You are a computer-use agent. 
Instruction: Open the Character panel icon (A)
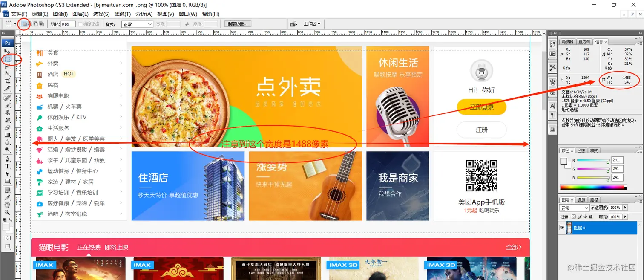tap(552, 105)
